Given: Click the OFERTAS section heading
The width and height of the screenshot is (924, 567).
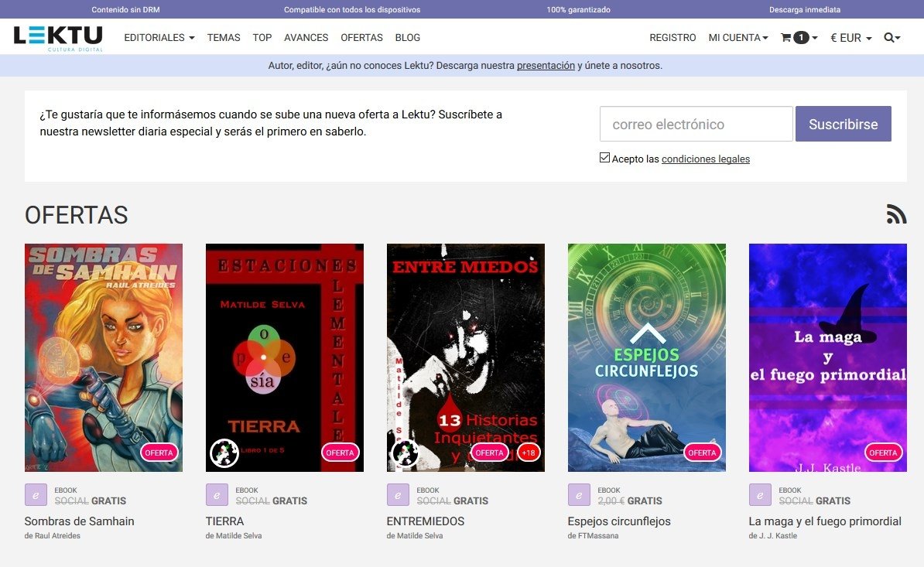Looking at the screenshot, I should click(76, 215).
